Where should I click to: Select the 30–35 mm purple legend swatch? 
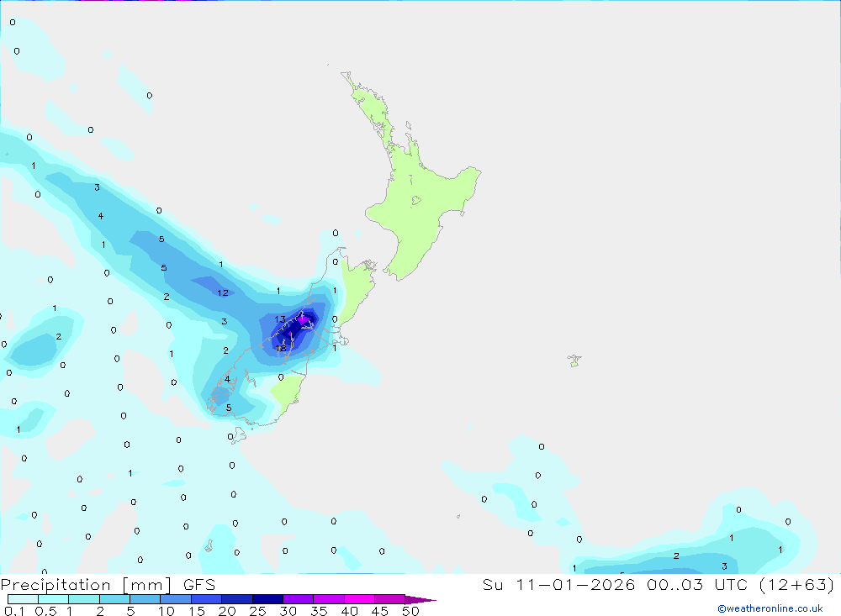tap(299, 599)
